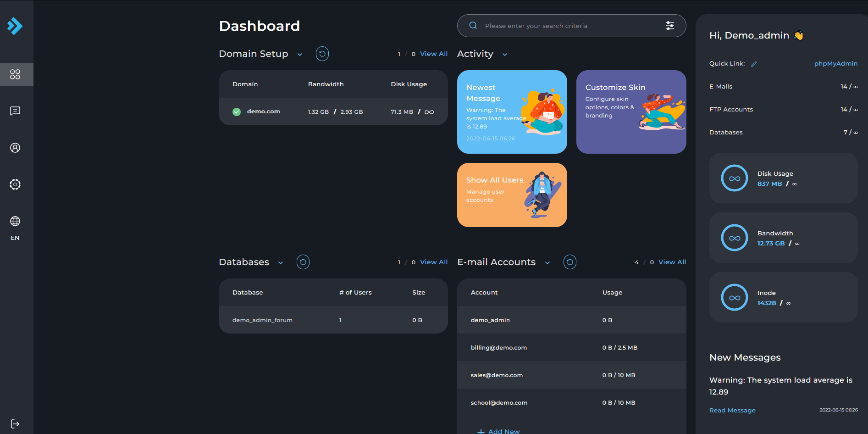Click Read Message link
The height and width of the screenshot is (434, 868).
point(732,410)
